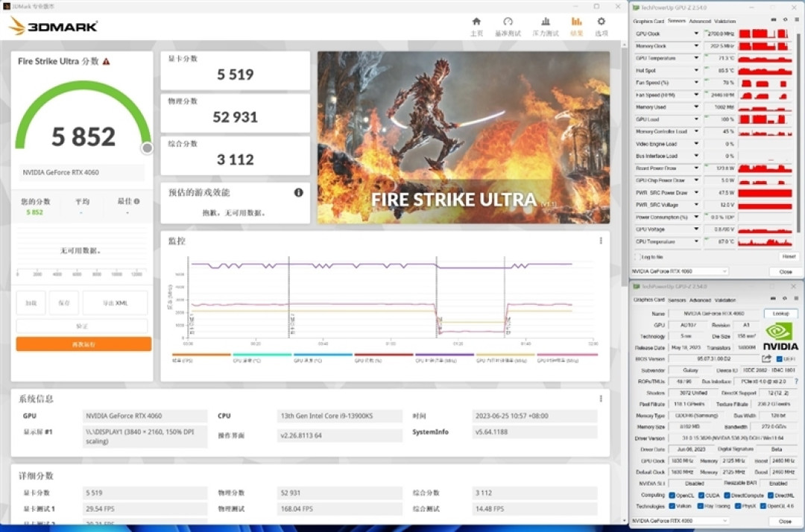Click the Fire Strike Ultra artwork image
This screenshot has width=805, height=532.
[464, 138]
